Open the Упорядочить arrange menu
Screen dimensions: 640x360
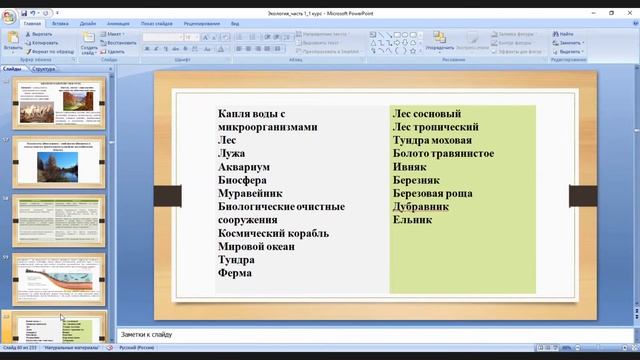440,42
